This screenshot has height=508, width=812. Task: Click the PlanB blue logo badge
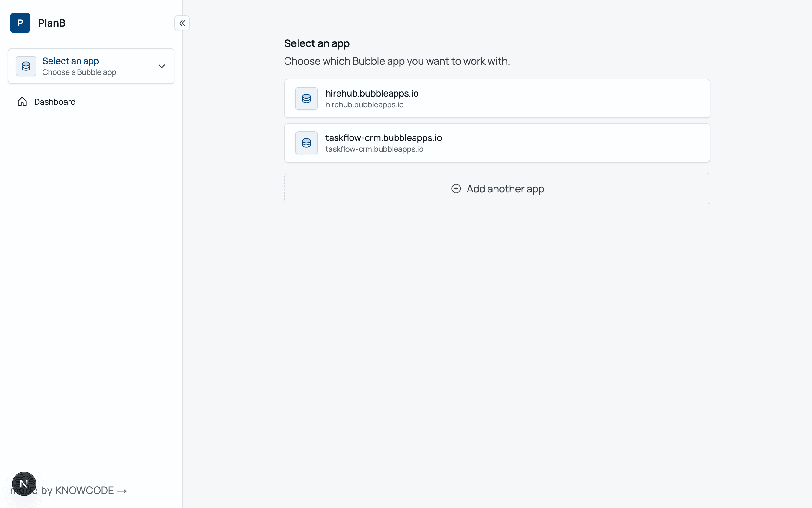pos(20,23)
